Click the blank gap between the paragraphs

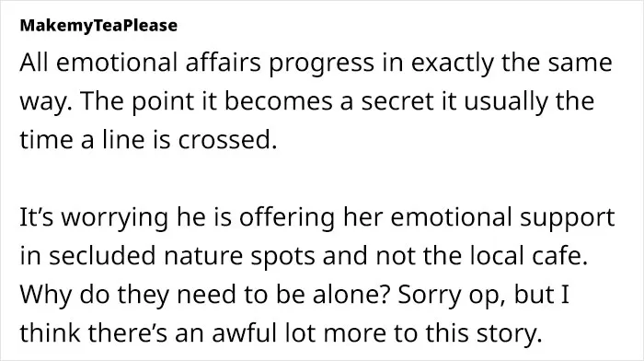(316, 179)
